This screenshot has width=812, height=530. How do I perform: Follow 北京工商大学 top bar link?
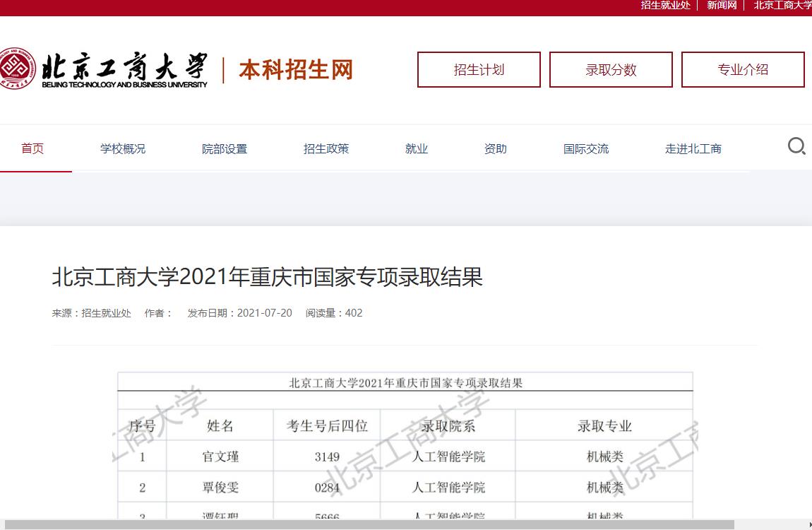(x=782, y=5)
